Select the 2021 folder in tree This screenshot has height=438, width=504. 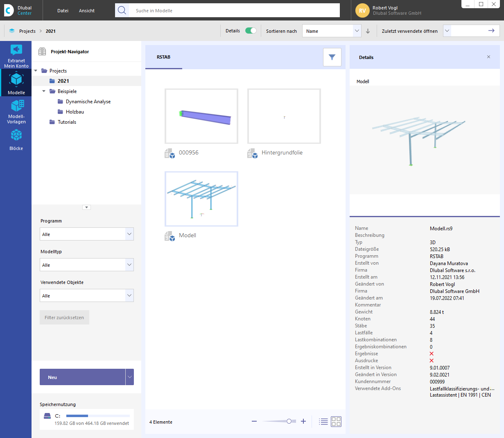(63, 81)
